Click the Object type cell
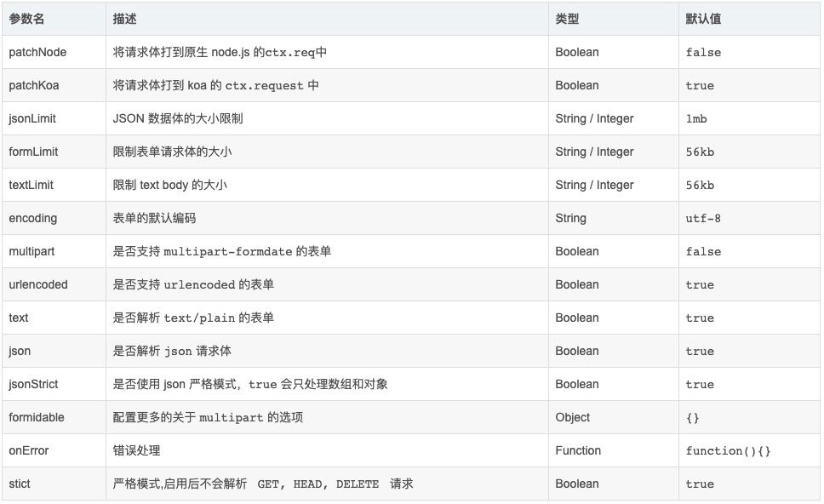 [573, 417]
